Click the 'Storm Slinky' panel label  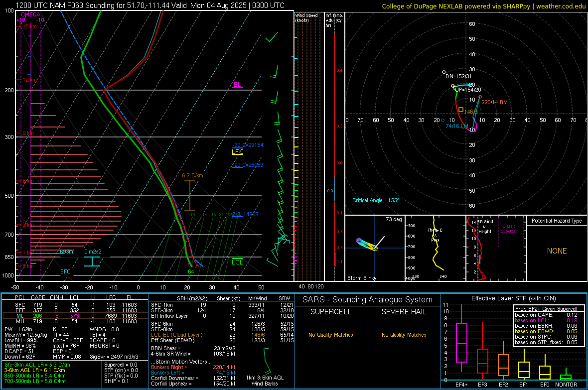tap(361, 278)
